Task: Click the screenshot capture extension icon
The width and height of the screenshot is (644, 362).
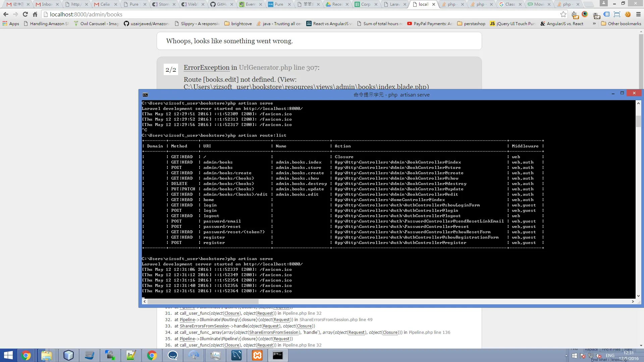Action: coord(617,14)
